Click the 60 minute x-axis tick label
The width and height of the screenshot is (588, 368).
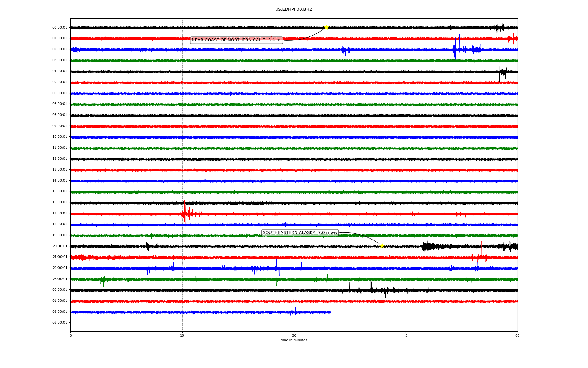pyautogui.click(x=517, y=335)
